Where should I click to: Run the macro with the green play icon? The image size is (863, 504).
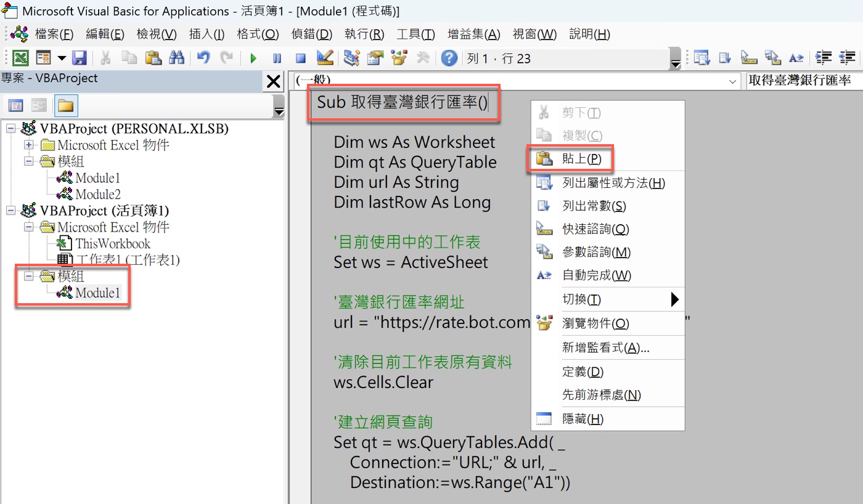click(x=253, y=59)
